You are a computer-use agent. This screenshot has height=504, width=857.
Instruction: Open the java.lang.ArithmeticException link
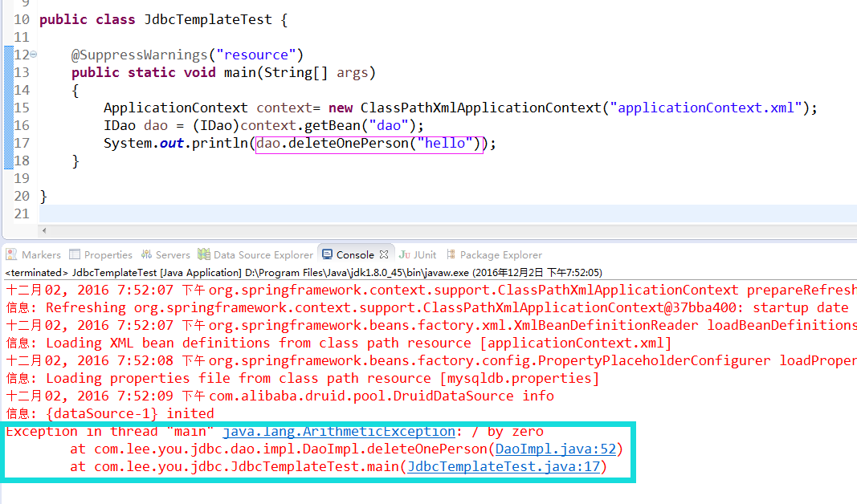(339, 432)
